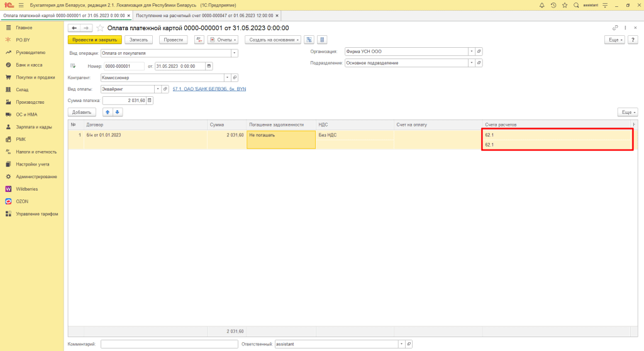Open Создать на основании dropdown
This screenshot has height=351, width=644.
pos(272,40)
